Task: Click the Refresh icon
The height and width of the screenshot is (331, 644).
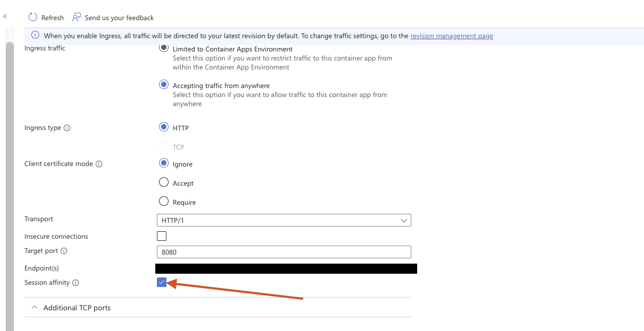Action: [x=33, y=18]
